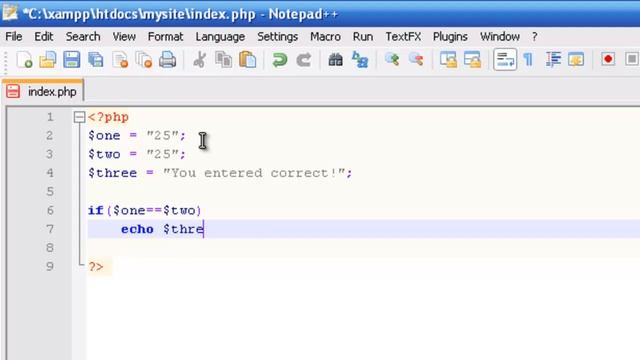Click the greyed Redo arrow icon

(304, 60)
